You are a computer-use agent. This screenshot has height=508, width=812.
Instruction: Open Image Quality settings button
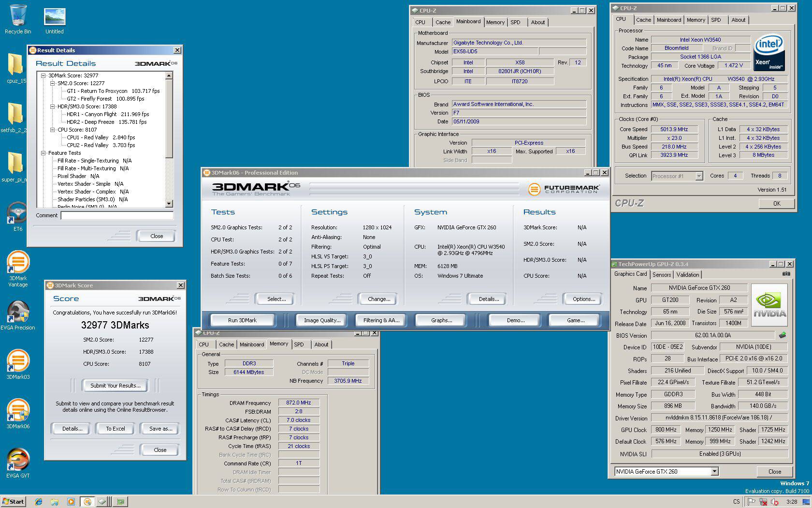[x=322, y=320]
